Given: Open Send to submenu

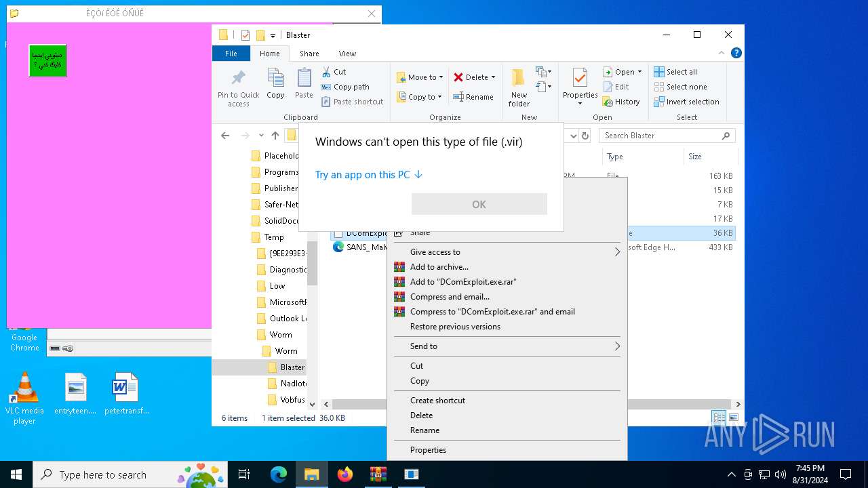Looking at the screenshot, I should (507, 346).
